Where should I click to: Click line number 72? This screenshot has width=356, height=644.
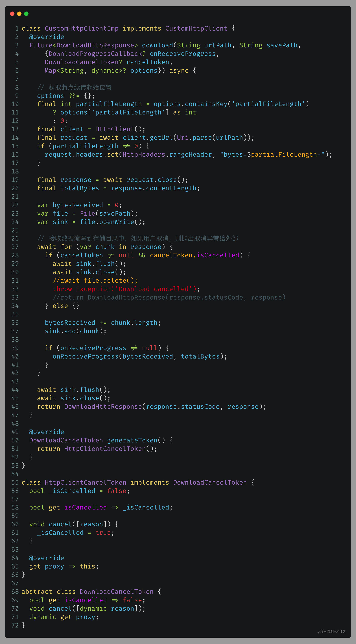tap(15, 626)
